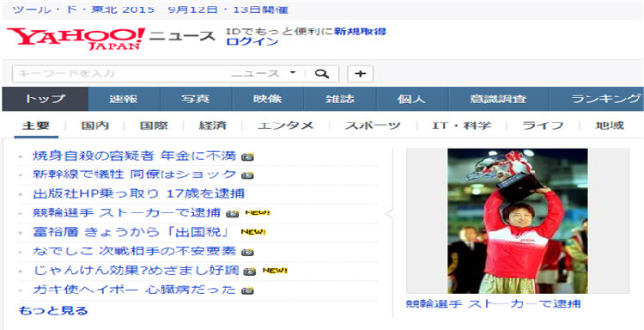Open headline なでしこ 次戦相手の不安要素
Viewport: 644px width, 330px height.
click(134, 251)
